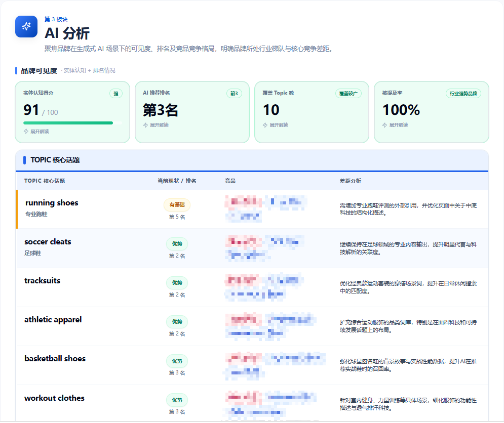This screenshot has width=504, height=423.
Task: Click the AI 分析 heading
Action: point(67,33)
